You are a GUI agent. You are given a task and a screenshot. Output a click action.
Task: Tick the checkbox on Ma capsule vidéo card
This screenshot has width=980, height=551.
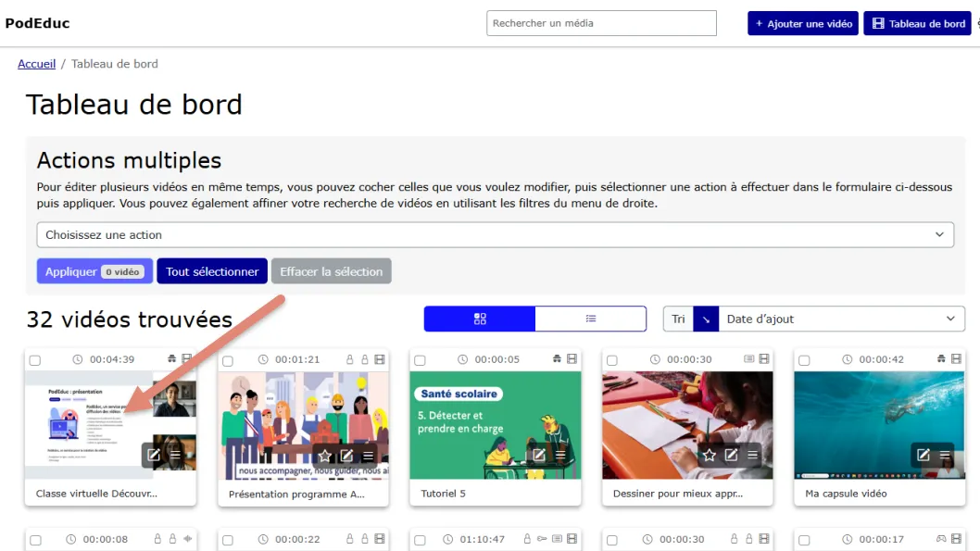point(804,360)
